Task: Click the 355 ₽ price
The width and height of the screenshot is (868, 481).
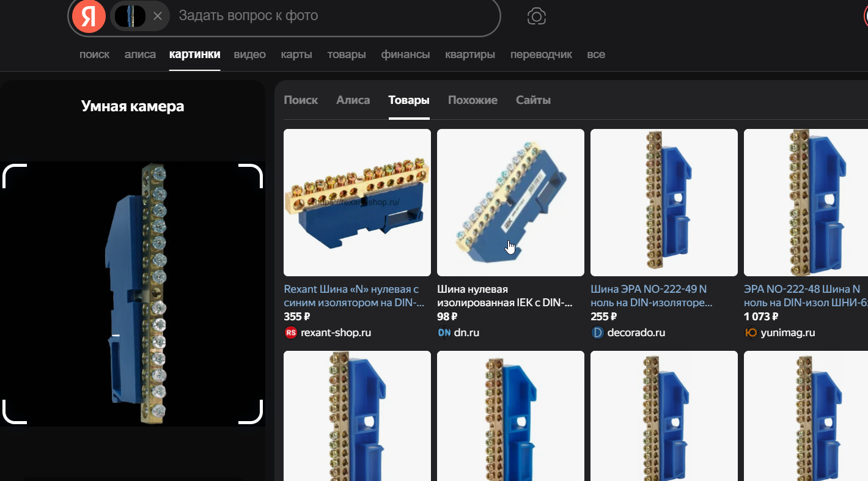Action: 297,317
